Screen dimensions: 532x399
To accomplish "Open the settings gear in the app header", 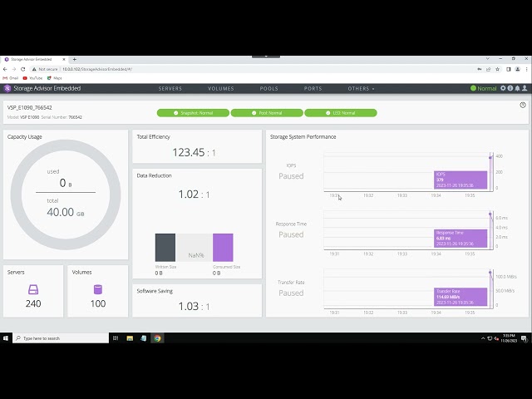I will (503, 88).
